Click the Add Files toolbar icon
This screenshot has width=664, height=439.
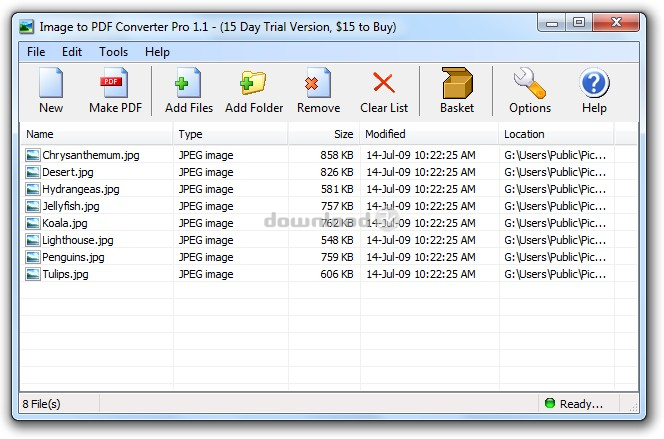(x=188, y=83)
